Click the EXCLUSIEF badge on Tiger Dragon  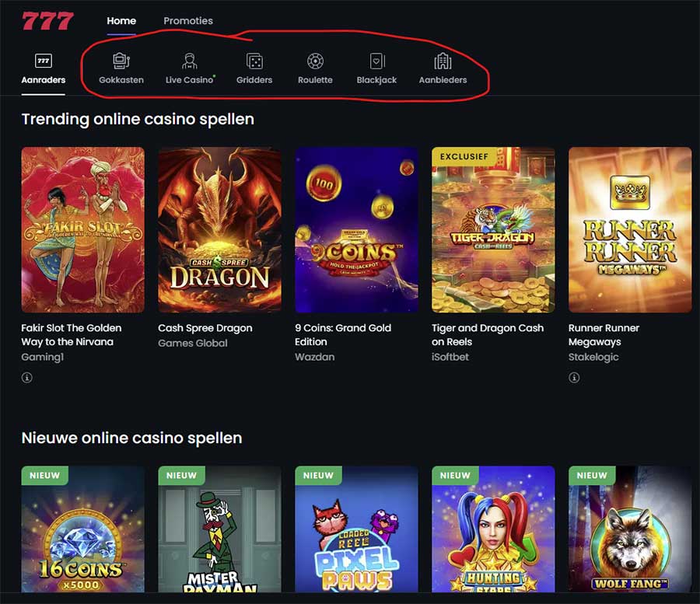(x=464, y=156)
